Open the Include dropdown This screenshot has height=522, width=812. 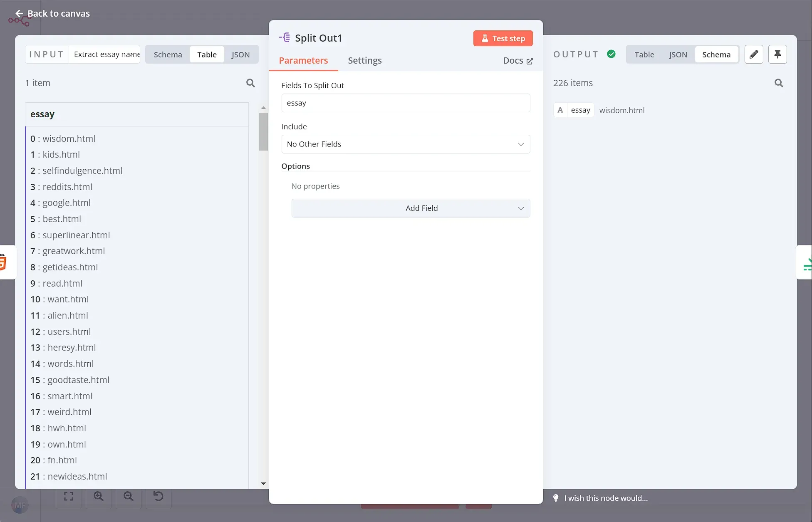click(406, 144)
